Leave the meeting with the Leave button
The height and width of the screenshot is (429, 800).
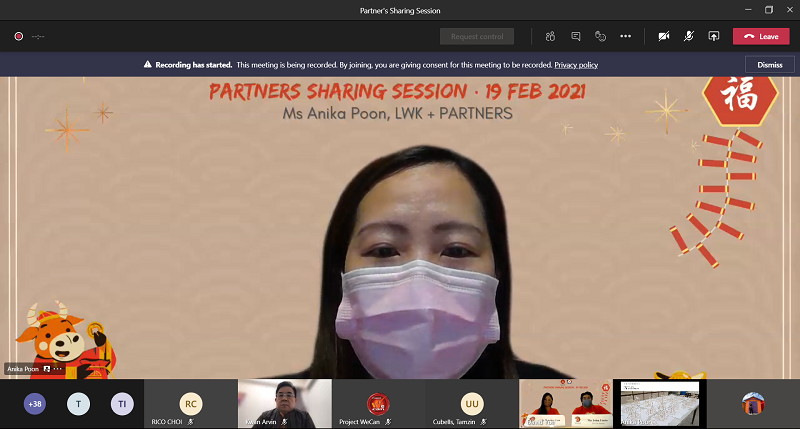click(x=760, y=36)
